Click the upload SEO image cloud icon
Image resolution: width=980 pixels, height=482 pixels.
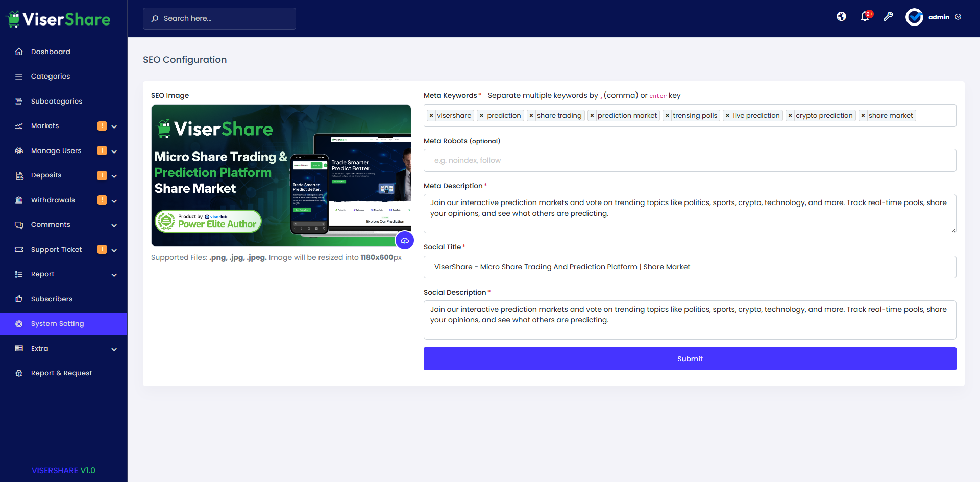click(x=405, y=240)
